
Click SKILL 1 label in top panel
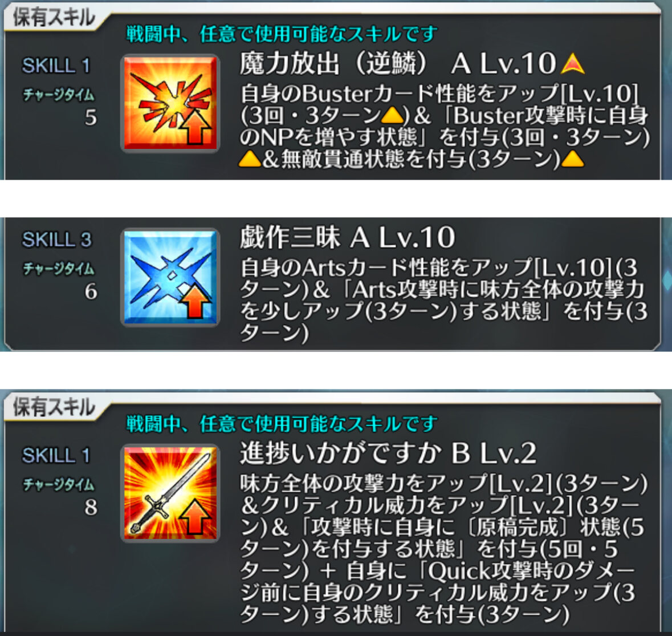point(56,66)
